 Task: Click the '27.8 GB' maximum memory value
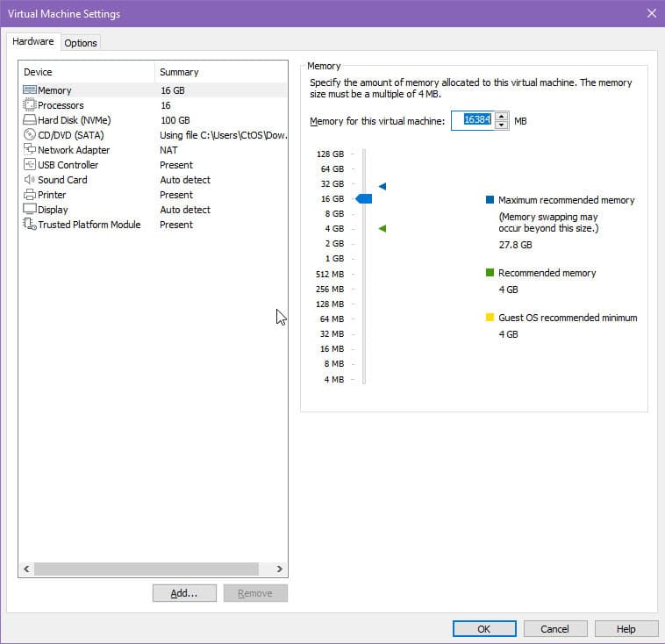515,245
